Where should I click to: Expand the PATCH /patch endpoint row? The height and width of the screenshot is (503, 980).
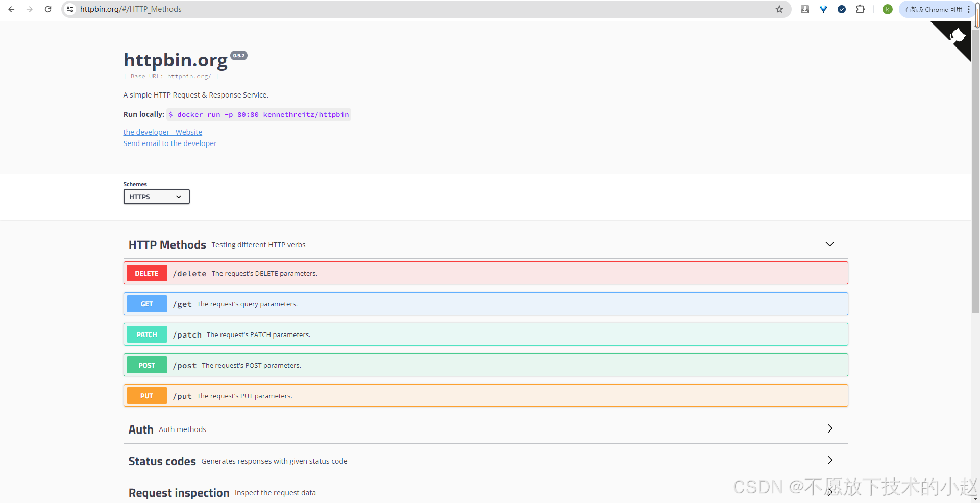point(485,334)
